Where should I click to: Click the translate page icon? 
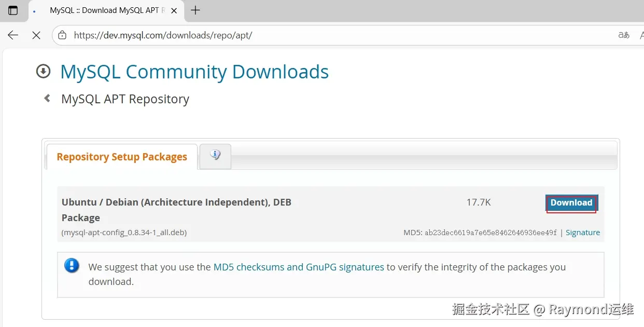[624, 35]
